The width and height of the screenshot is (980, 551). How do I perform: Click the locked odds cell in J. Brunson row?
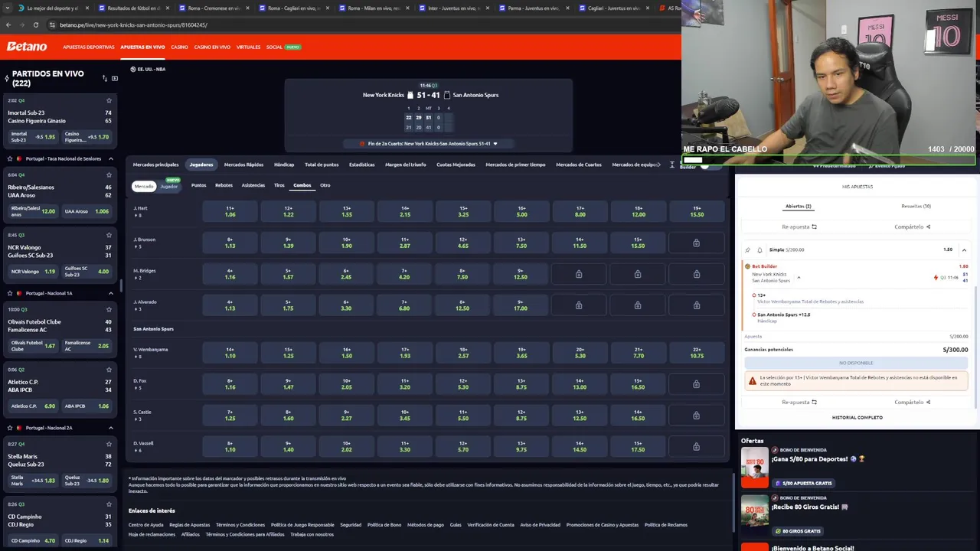click(x=696, y=243)
